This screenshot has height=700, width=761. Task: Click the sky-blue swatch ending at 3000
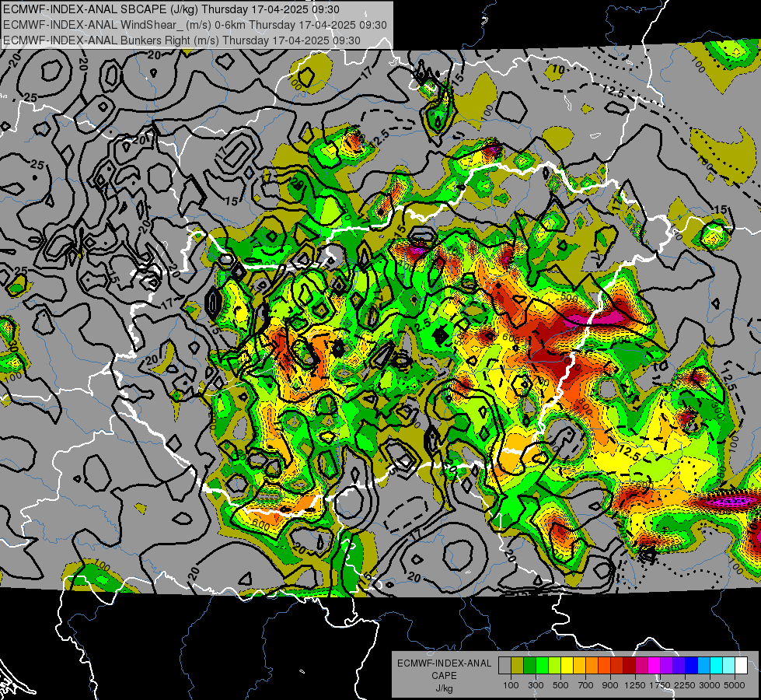pos(704,665)
